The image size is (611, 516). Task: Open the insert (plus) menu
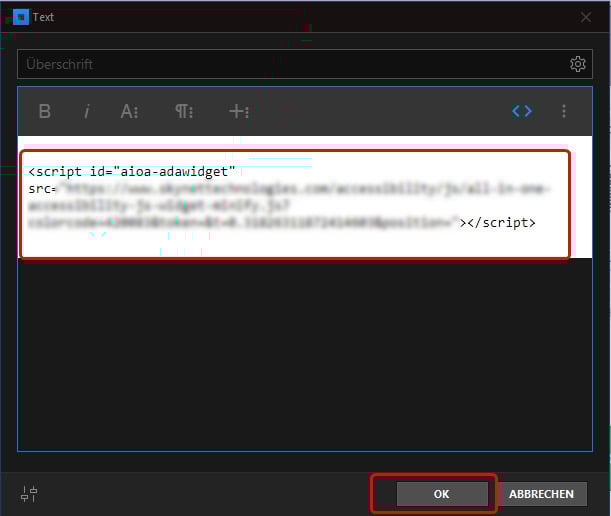coord(239,111)
